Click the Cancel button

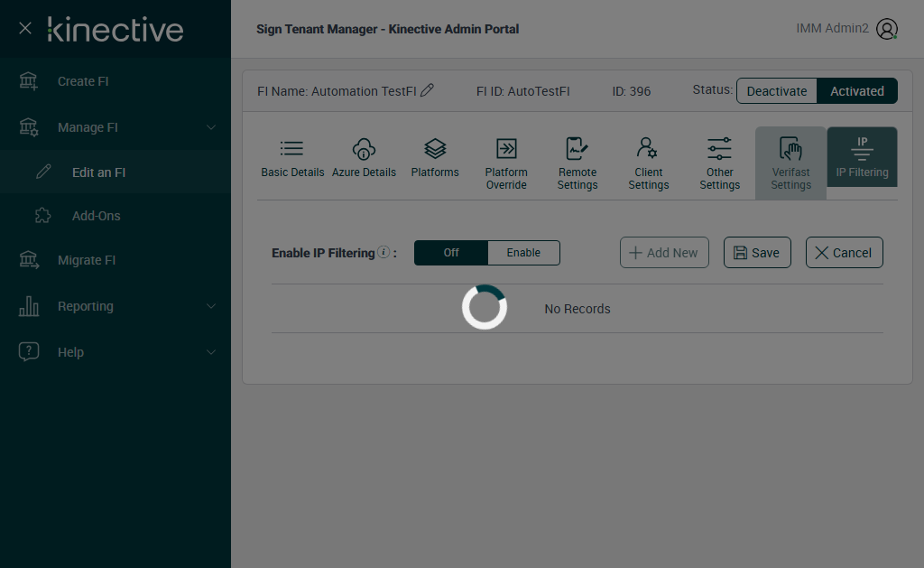tap(844, 253)
